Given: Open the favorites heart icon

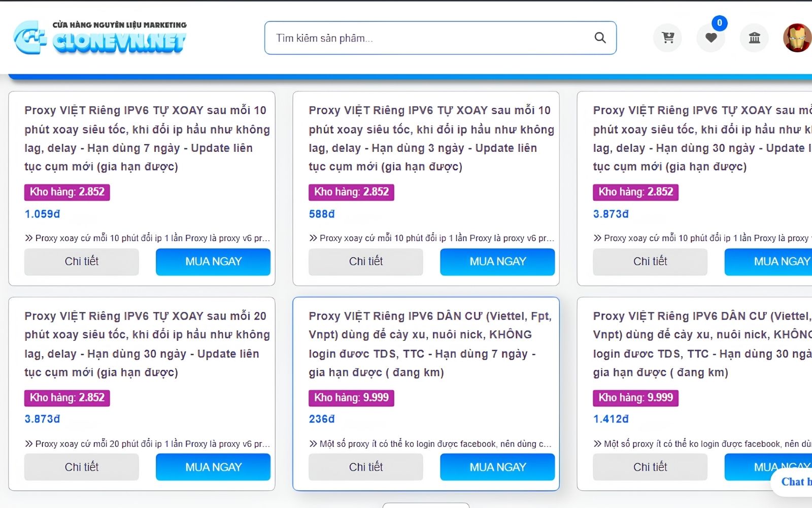Looking at the screenshot, I should tap(711, 38).
